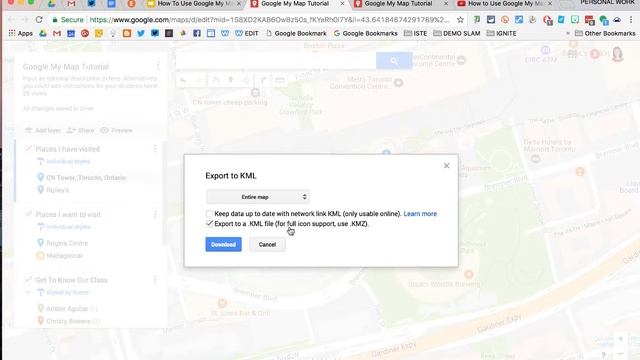Select CN Tower, Toronto, Ontario place
This screenshot has height=360, width=640.
86,178
